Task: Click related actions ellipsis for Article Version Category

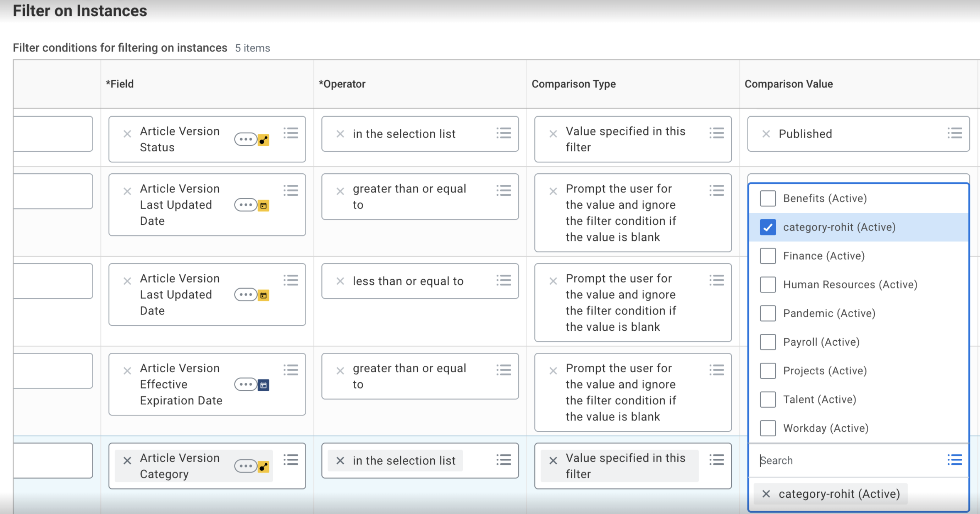Action: (x=246, y=466)
